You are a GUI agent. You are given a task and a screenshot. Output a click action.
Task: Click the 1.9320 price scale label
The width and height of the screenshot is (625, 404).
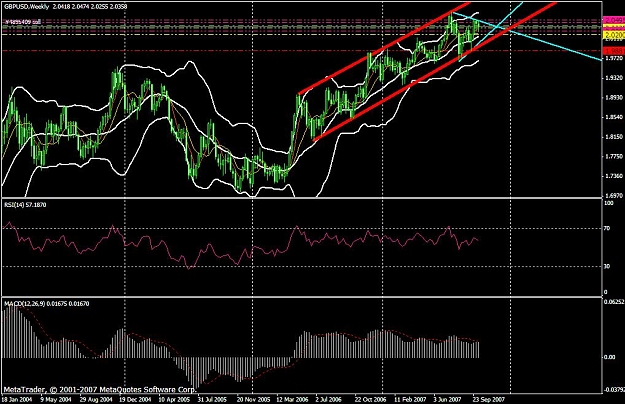tap(614, 78)
